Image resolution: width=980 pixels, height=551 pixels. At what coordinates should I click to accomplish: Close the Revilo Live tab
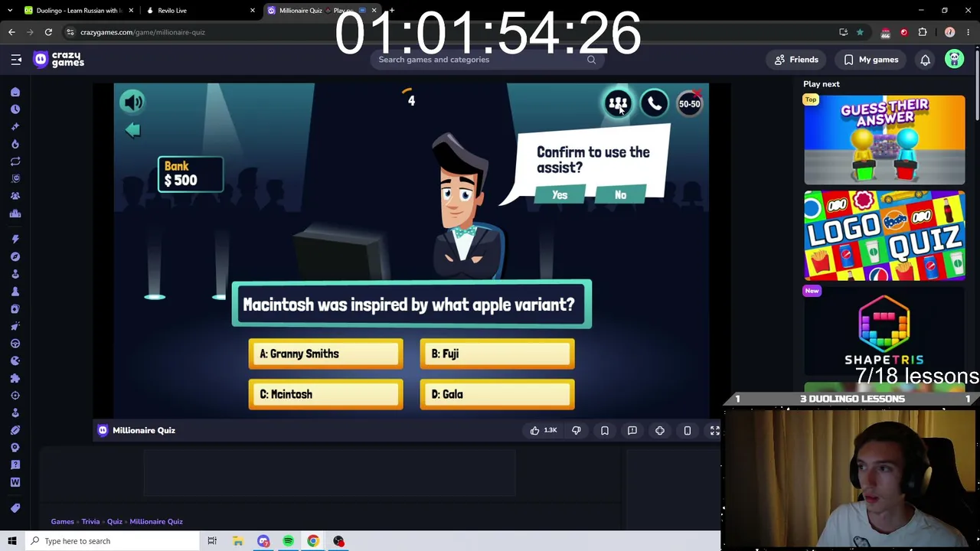pyautogui.click(x=252, y=11)
